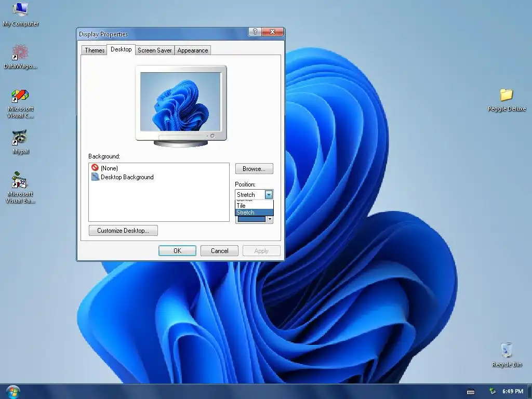
Task: Select the Mypal raccoon shortcut
Action: pos(20,142)
